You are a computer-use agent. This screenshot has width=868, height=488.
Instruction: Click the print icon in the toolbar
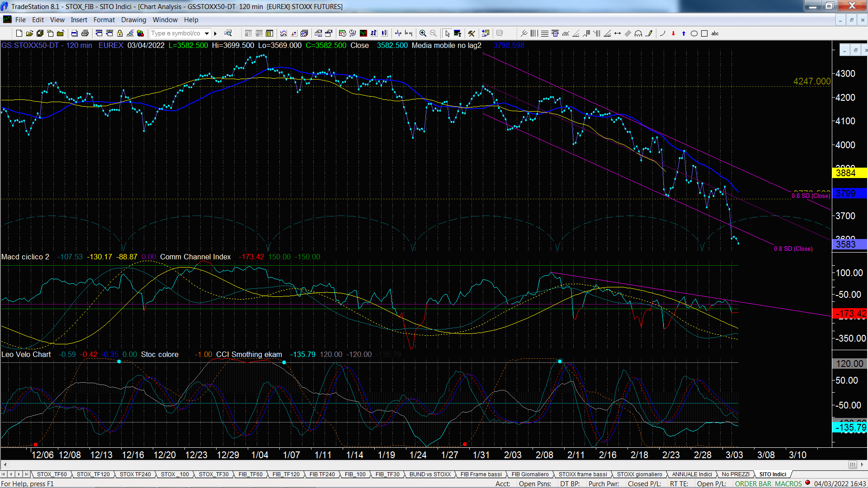pyautogui.click(x=85, y=33)
